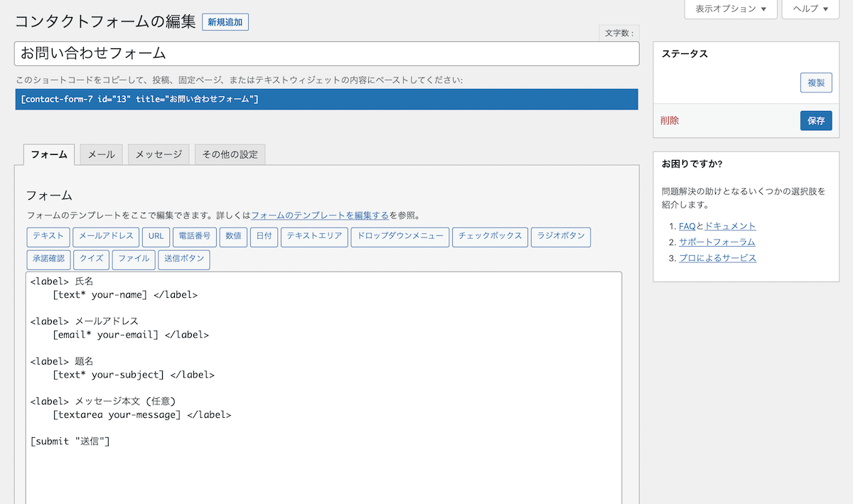Save the form with 保存 button
Screen dimensions: 853x504
815,120
